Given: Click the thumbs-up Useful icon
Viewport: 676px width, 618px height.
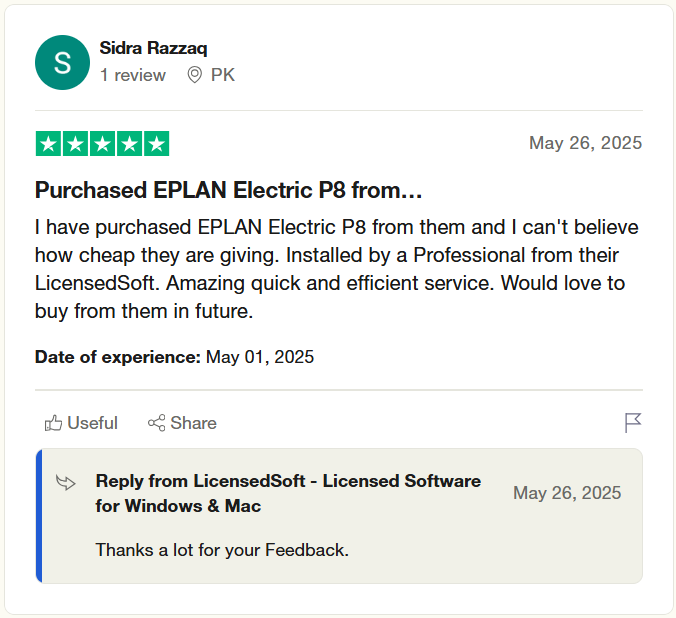Looking at the screenshot, I should pyautogui.click(x=53, y=423).
